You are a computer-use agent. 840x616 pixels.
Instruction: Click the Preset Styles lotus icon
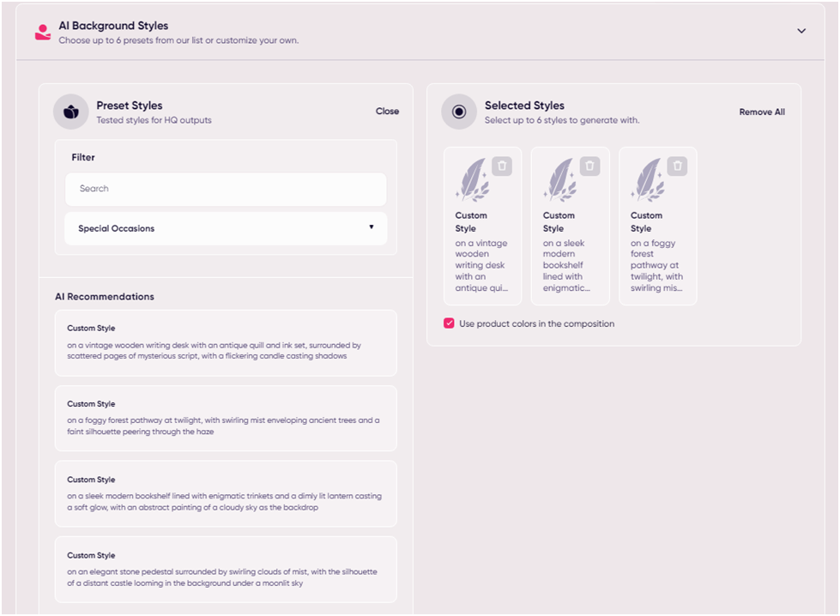click(x=71, y=112)
